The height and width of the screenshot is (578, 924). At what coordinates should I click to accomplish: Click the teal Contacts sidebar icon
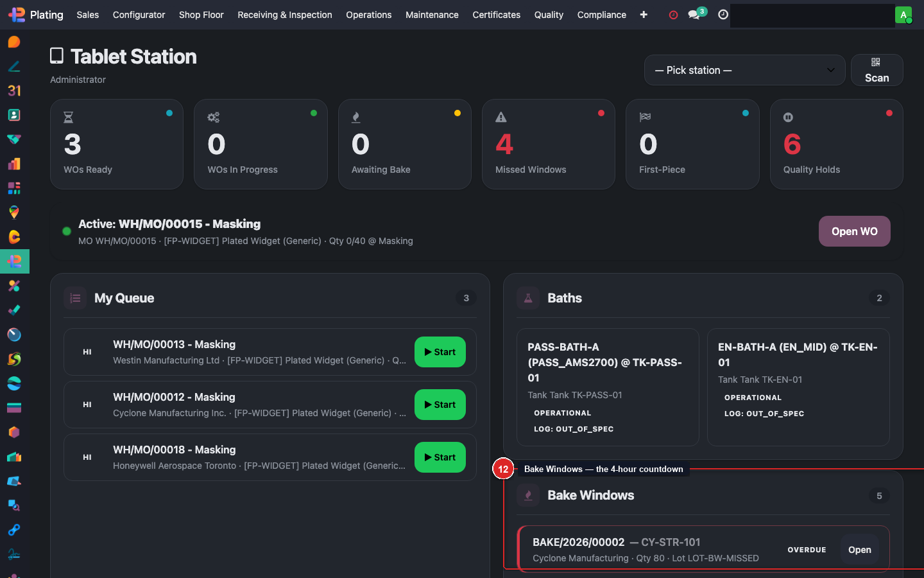click(14, 115)
